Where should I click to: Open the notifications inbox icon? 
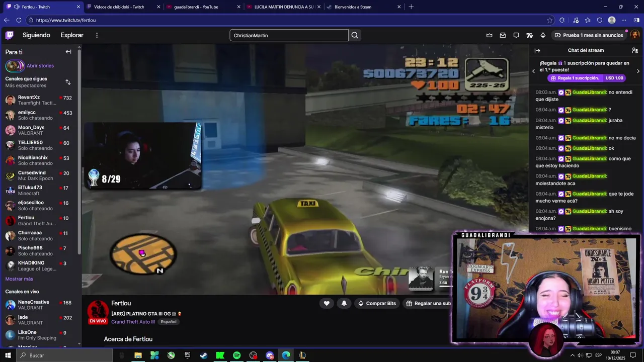click(503, 35)
